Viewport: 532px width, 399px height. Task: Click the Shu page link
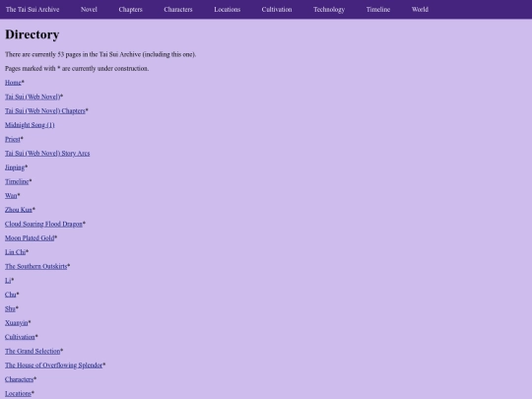(x=10, y=308)
